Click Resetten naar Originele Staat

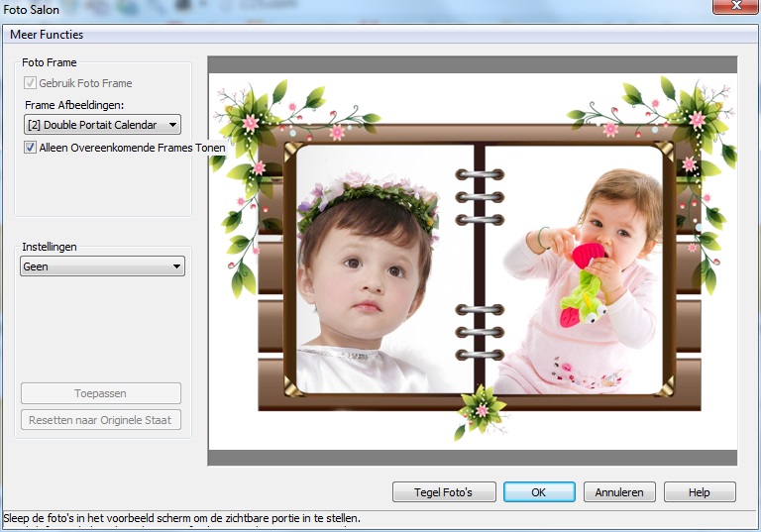click(101, 420)
